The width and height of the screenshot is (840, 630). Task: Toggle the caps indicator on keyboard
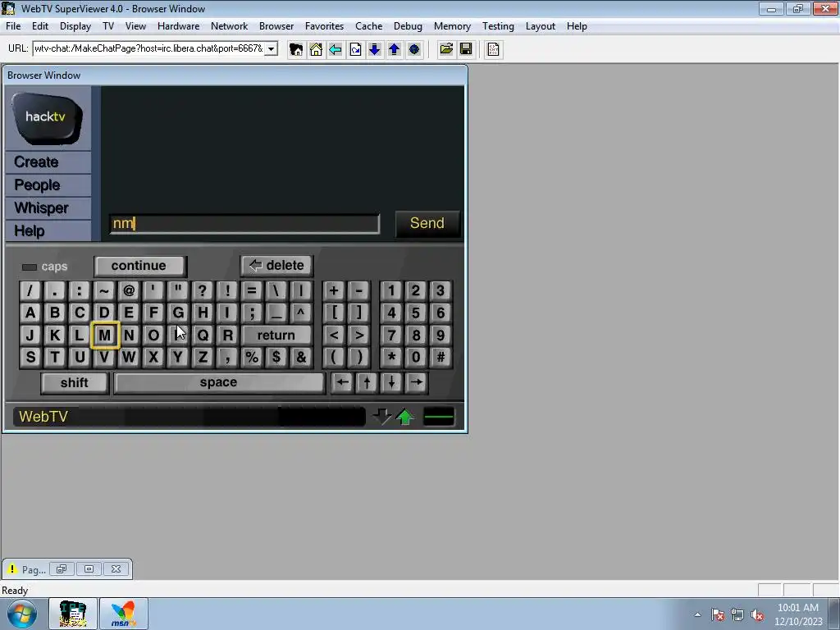pos(44,267)
